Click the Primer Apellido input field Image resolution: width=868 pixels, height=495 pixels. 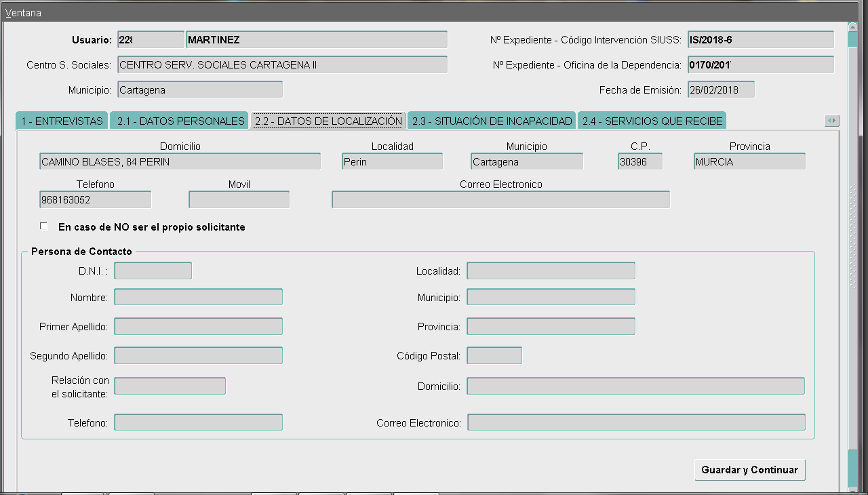[198, 327]
